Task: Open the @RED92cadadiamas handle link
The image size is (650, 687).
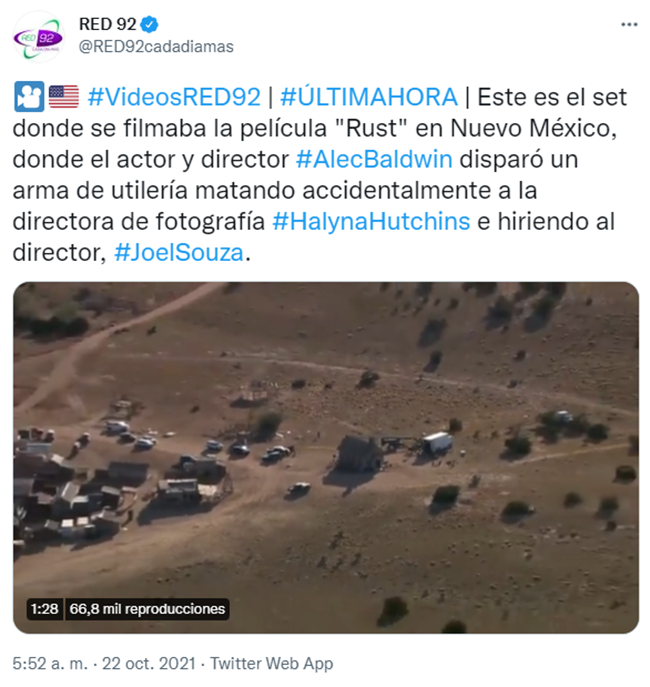Action: coord(156,46)
